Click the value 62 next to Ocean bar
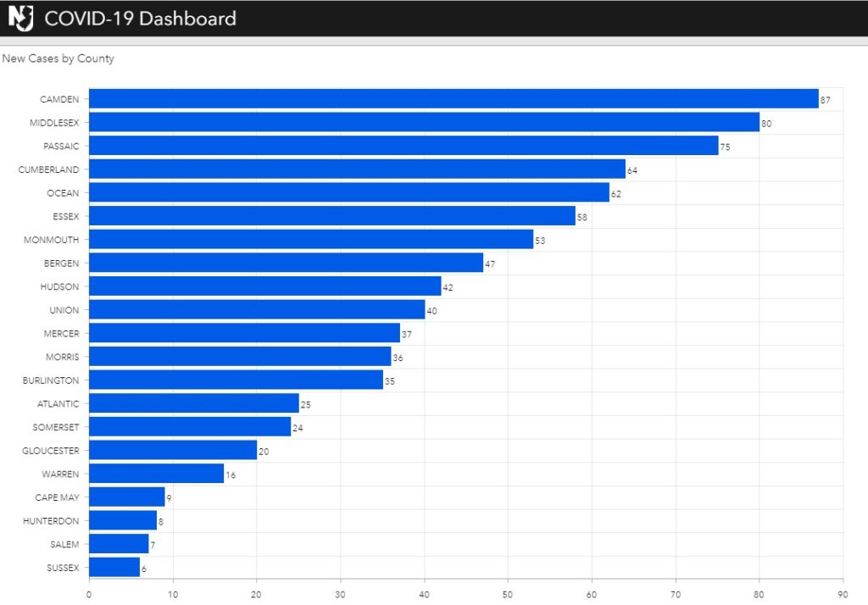 click(616, 194)
